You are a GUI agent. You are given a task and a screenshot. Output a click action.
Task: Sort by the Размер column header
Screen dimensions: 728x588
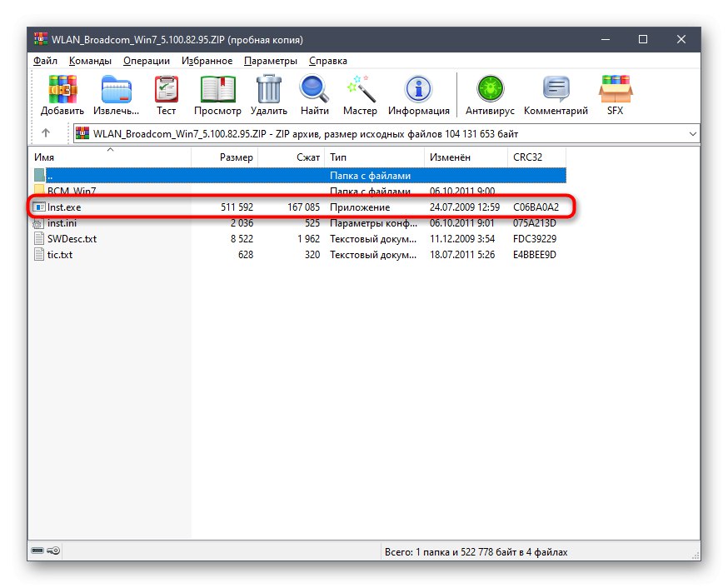click(x=225, y=157)
